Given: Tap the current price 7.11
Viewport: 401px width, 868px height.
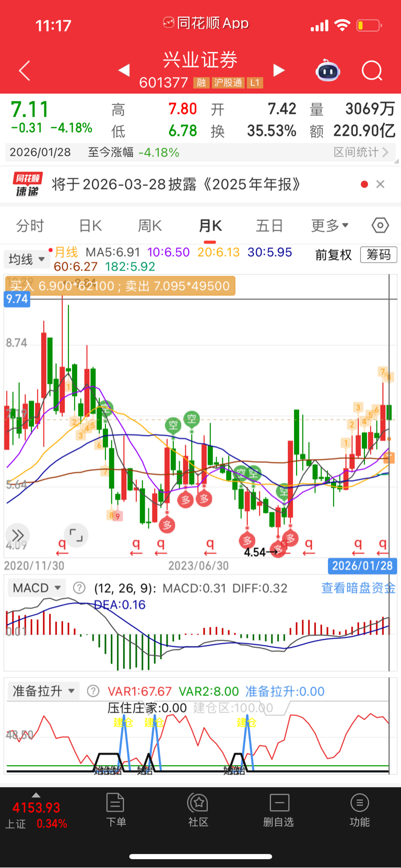Looking at the screenshot, I should [30, 110].
